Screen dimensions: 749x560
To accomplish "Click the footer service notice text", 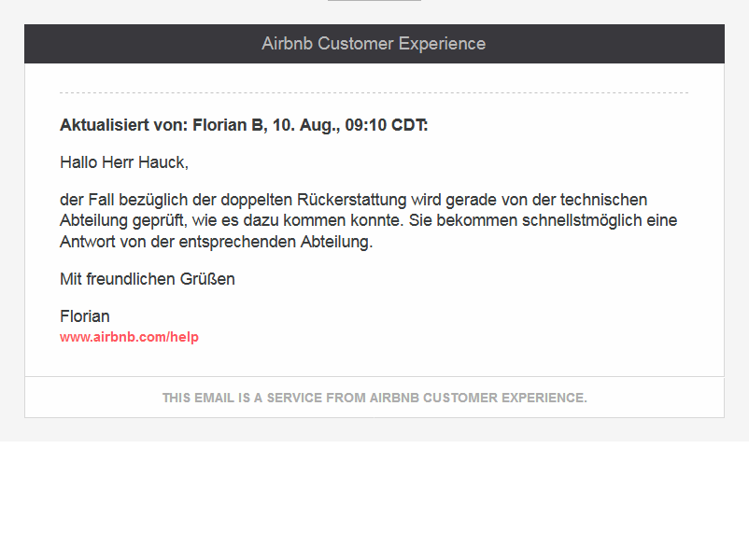I will point(374,398).
